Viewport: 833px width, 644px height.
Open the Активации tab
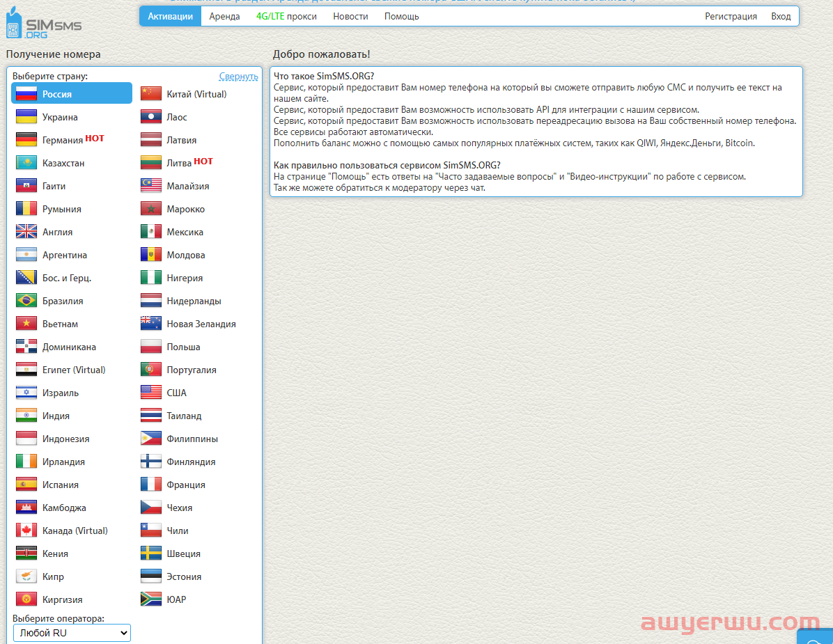coord(171,17)
